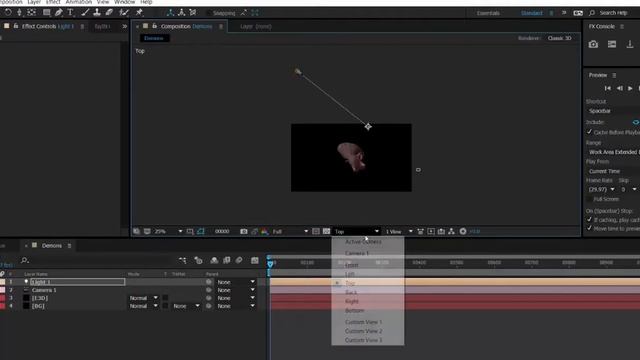Open the Window menu
Screen dimensions: 640x360
[124, 2]
